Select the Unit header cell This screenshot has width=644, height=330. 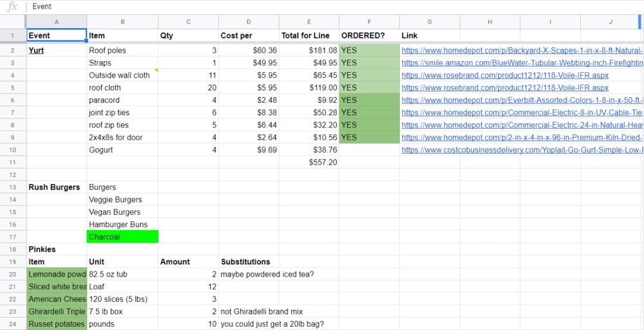[x=122, y=261]
